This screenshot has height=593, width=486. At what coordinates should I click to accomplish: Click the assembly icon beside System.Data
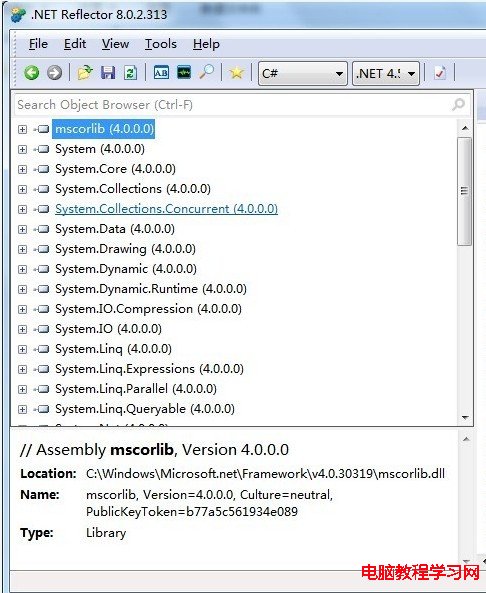coord(42,229)
